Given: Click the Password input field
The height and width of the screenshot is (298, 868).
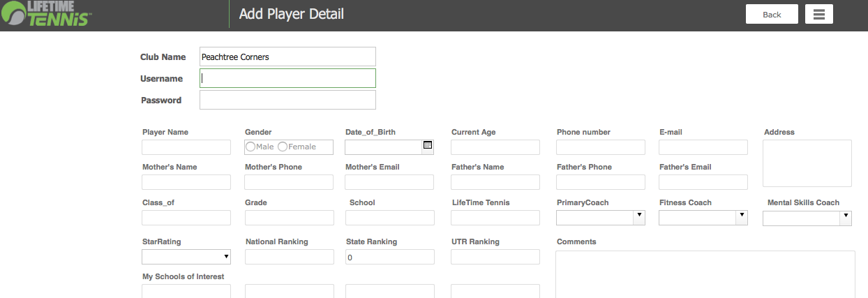Looking at the screenshot, I should (287, 100).
